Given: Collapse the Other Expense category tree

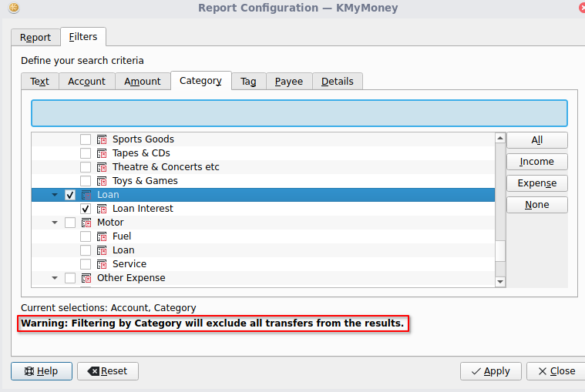Looking at the screenshot, I should 55,278.
